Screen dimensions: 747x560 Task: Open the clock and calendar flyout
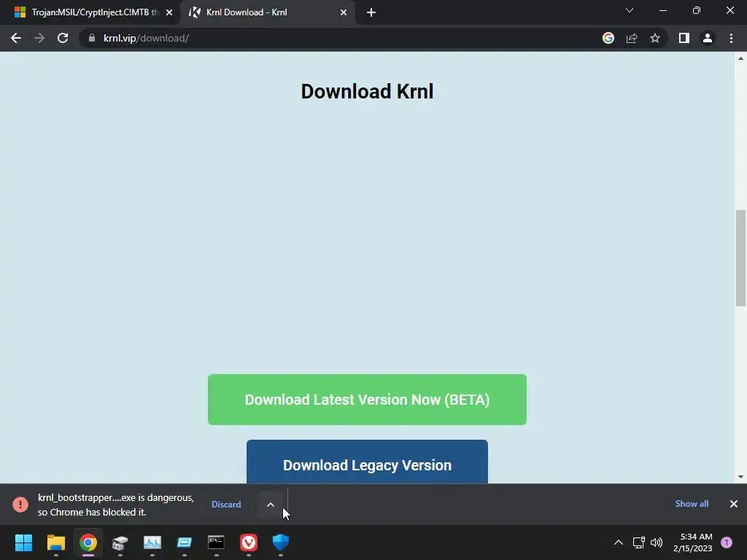pyautogui.click(x=693, y=542)
